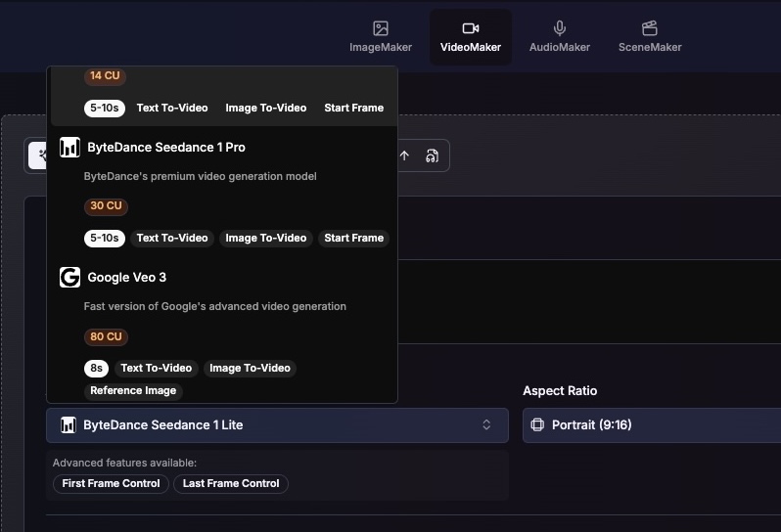Click the VideoMaker camera icon
This screenshot has height=532, width=781.
471,28
